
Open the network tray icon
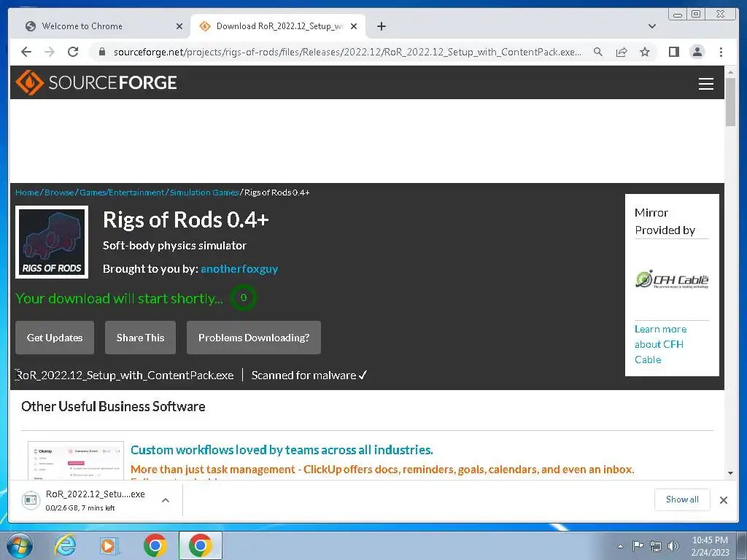pos(656,546)
